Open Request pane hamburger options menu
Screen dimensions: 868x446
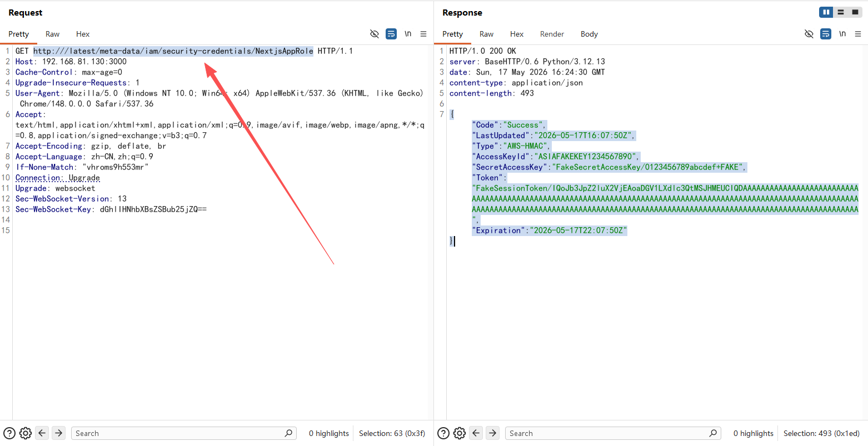[x=423, y=34]
